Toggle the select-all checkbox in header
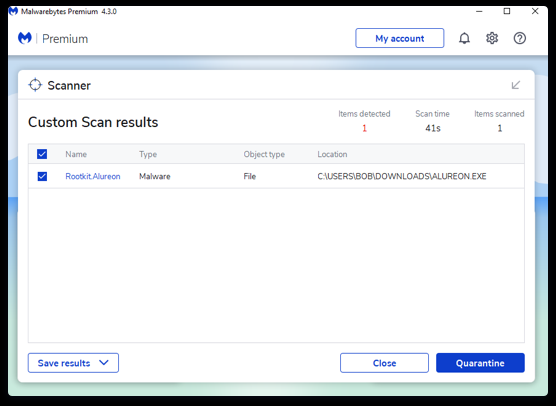 [42, 154]
